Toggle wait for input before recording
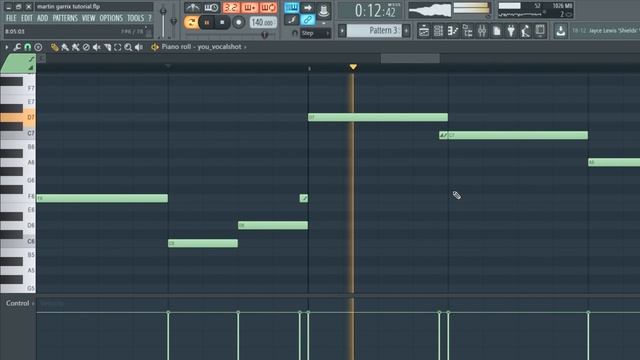640x360 pixels. (x=211, y=8)
